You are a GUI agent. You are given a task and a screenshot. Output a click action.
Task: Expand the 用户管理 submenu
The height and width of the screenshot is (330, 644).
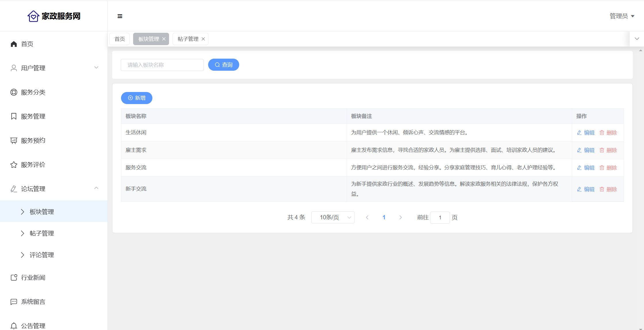[x=96, y=68]
